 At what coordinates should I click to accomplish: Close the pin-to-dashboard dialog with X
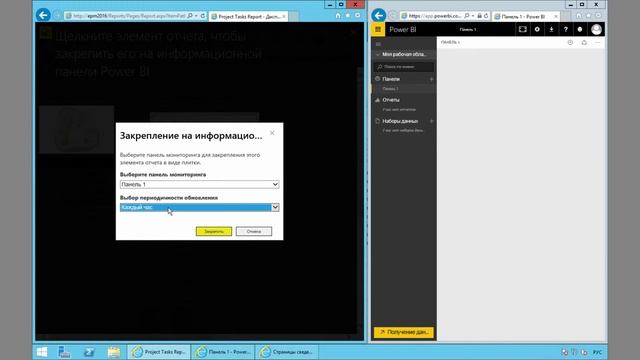272,133
